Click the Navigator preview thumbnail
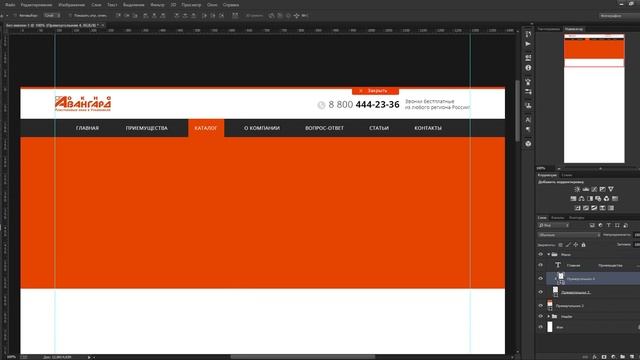The image size is (640, 360). pos(594,98)
